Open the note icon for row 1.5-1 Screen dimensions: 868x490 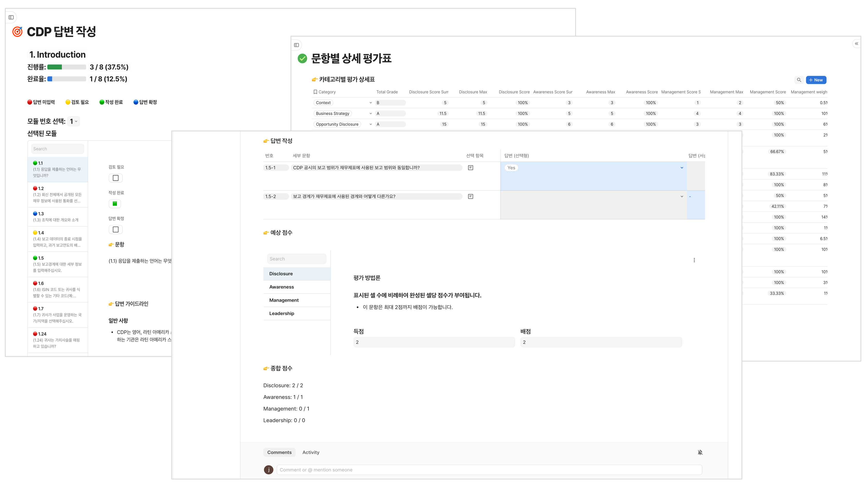click(x=470, y=168)
